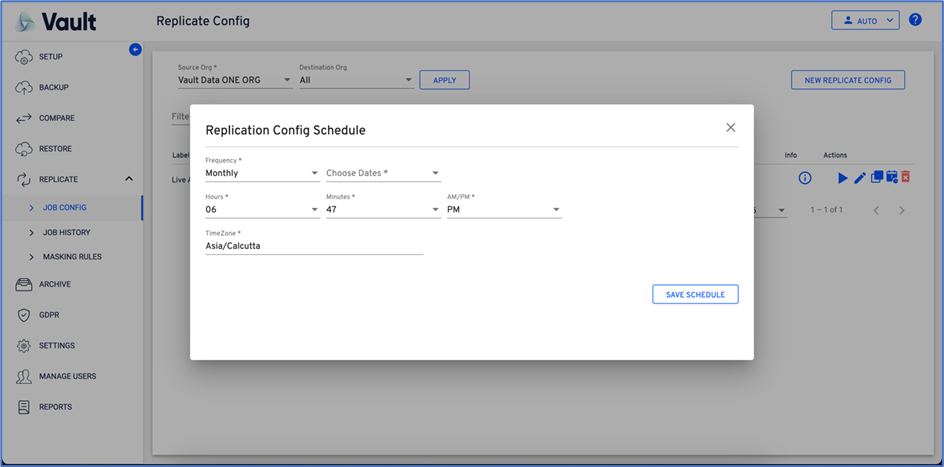Click the info icon in the Info column
The width and height of the screenshot is (944, 467).
pyautogui.click(x=804, y=178)
